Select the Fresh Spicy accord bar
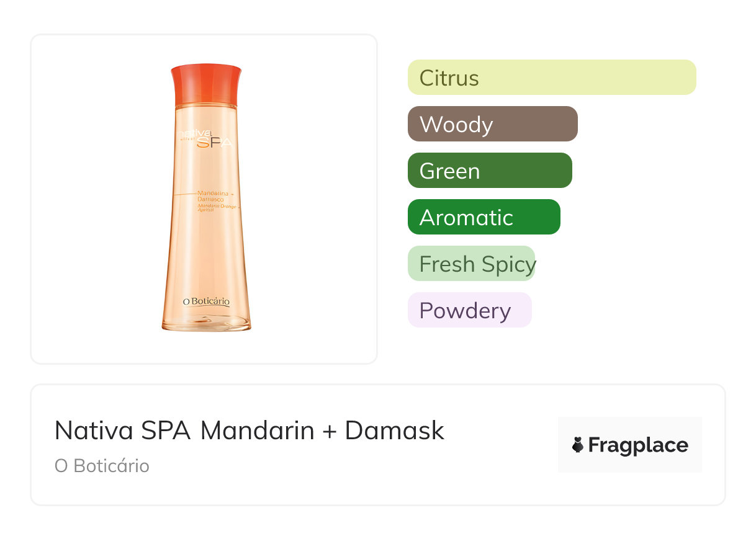This screenshot has width=756, height=536. point(471,264)
